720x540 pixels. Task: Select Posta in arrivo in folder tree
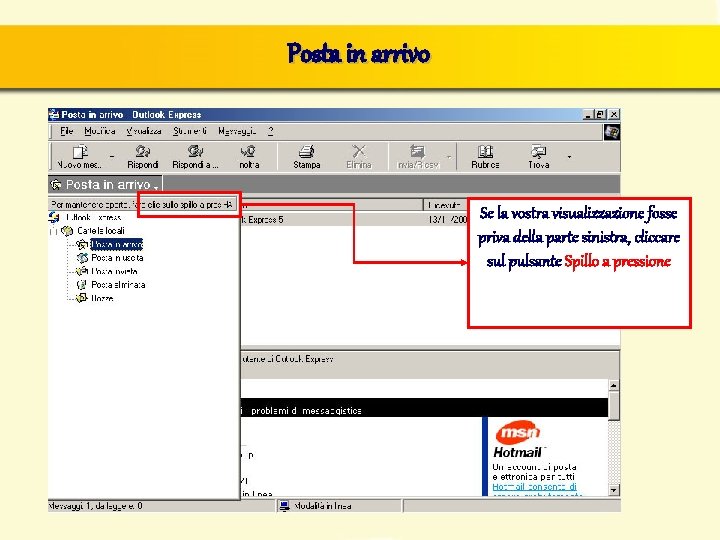pos(116,244)
